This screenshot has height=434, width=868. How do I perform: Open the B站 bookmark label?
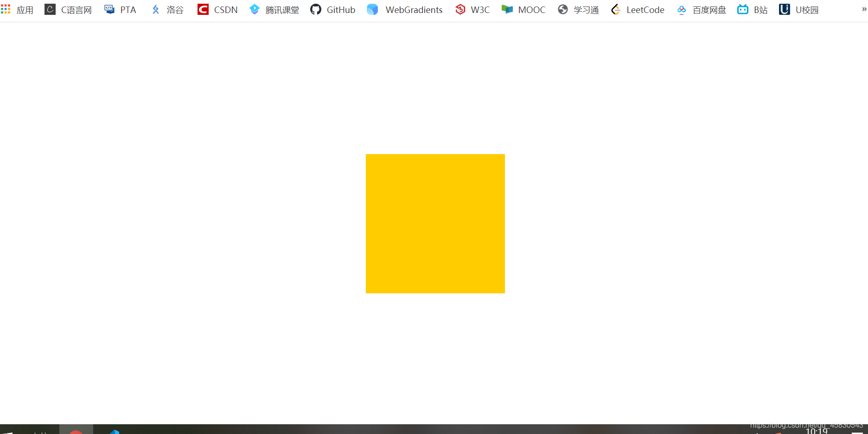(761, 10)
